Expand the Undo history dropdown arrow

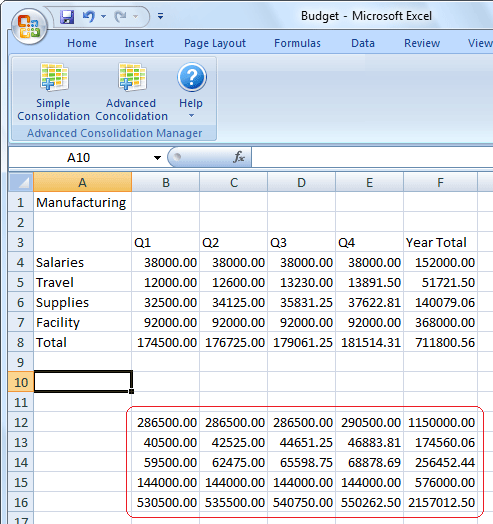(x=103, y=16)
